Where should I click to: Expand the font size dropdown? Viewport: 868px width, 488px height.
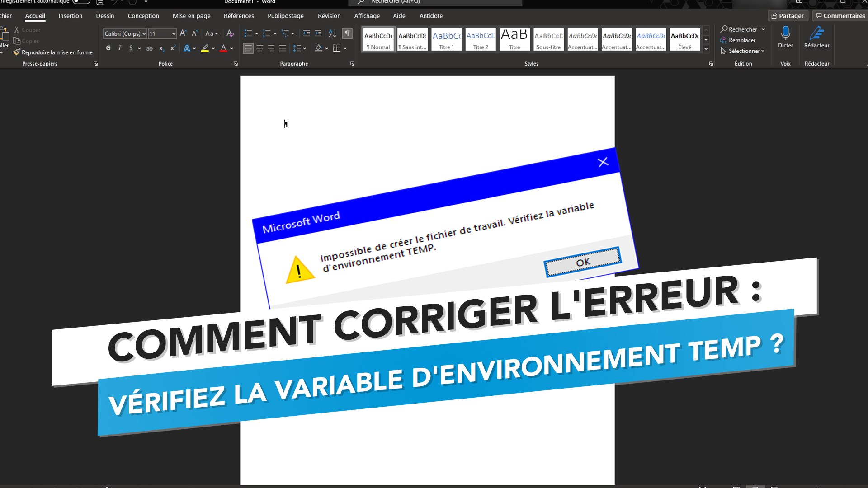pos(174,34)
